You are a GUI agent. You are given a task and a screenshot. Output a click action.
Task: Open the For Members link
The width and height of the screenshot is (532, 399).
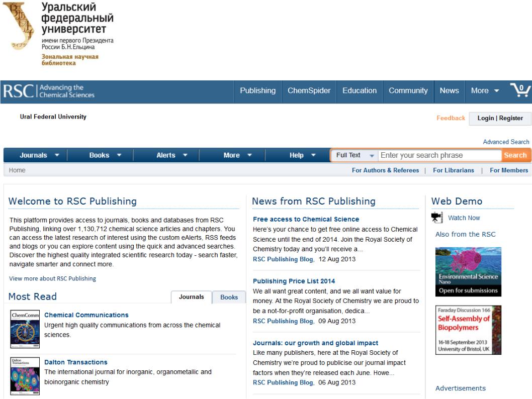pyautogui.click(x=508, y=170)
